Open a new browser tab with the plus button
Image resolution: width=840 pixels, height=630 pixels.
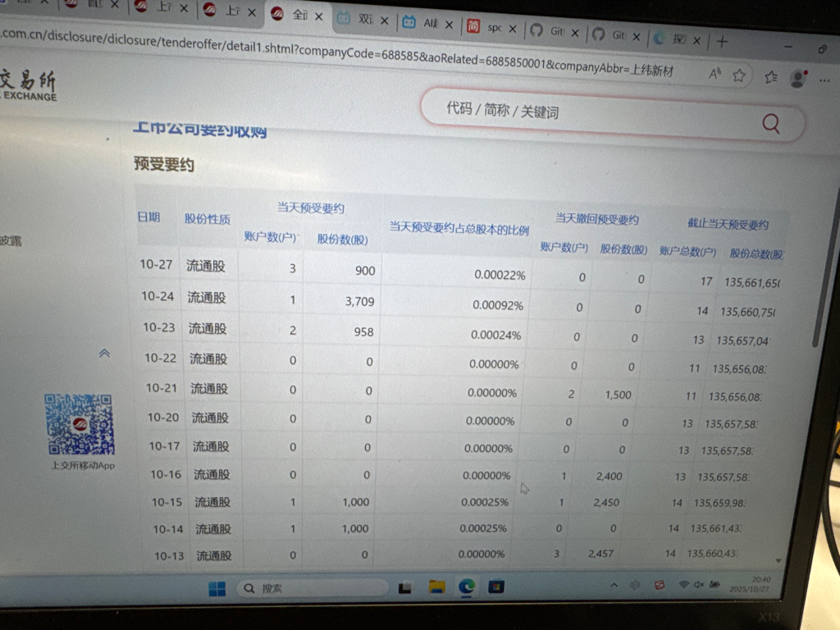tap(722, 41)
